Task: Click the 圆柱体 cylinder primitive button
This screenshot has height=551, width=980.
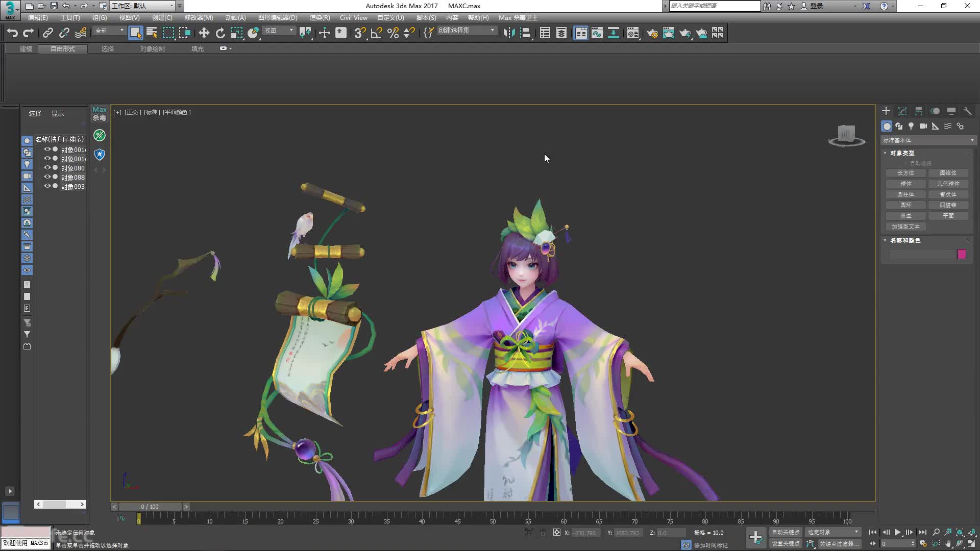Action: click(906, 194)
